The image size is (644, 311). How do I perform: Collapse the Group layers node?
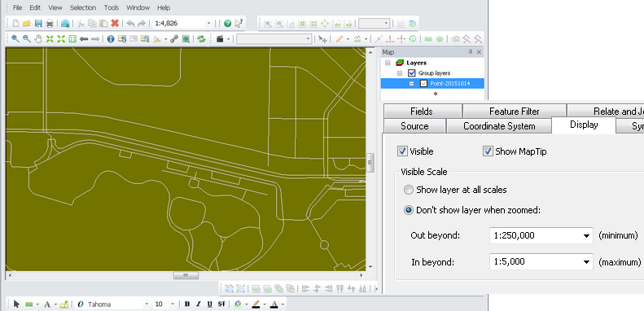click(x=400, y=73)
